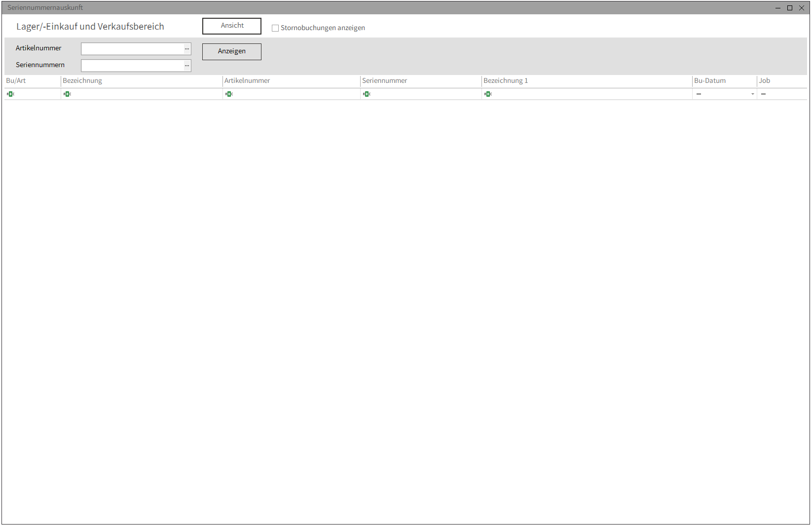Open equals filter icon in Bu-Datum column

pyautogui.click(x=699, y=94)
